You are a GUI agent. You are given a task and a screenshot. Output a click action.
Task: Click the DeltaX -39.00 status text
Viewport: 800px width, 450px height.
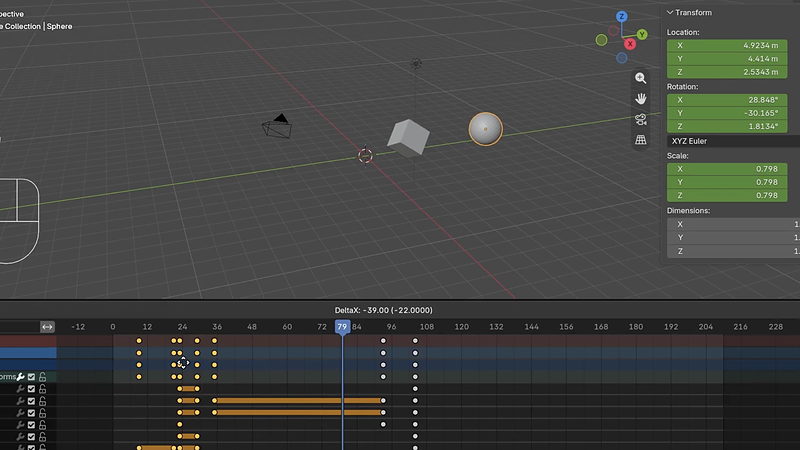coord(384,310)
